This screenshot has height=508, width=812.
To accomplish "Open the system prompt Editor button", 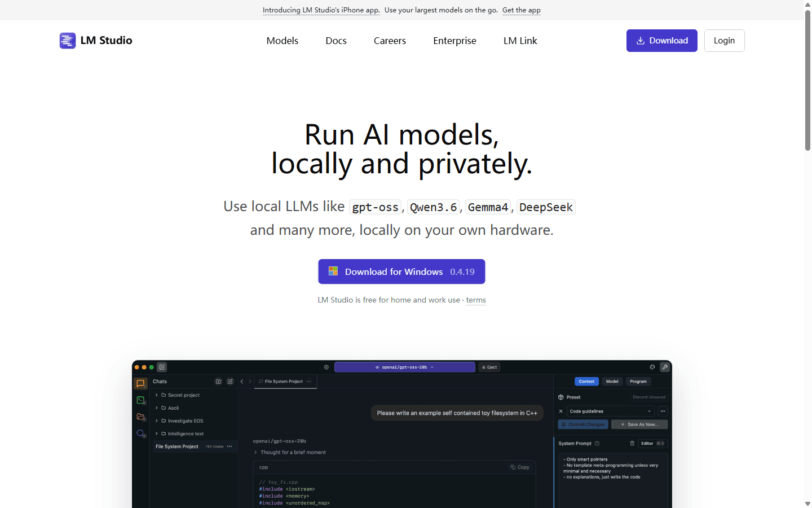I will pos(654,444).
